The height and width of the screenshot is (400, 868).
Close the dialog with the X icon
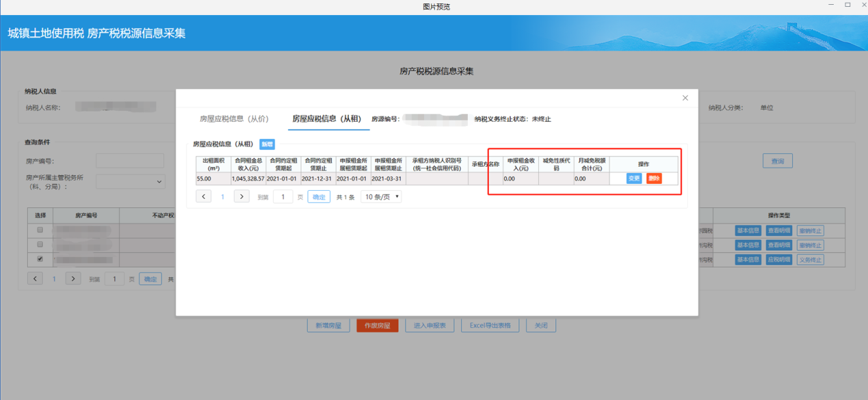[x=685, y=98]
